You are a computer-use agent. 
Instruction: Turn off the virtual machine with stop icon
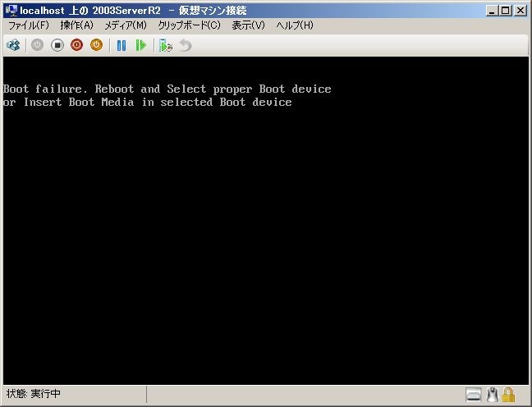click(x=57, y=45)
